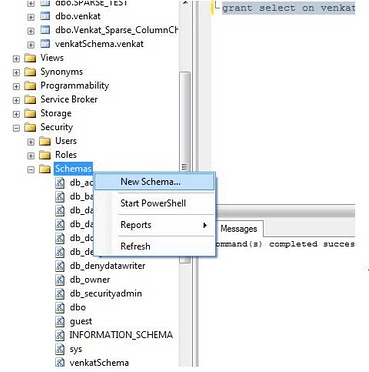Choose New Schema... from the context menu
The height and width of the screenshot is (372, 369).
[x=154, y=182]
